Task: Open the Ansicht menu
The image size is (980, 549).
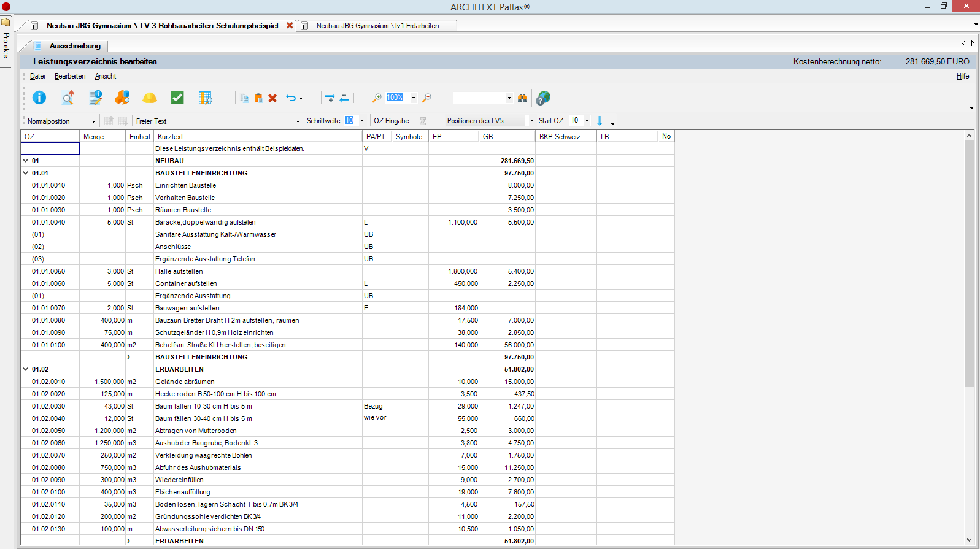Action: (106, 76)
